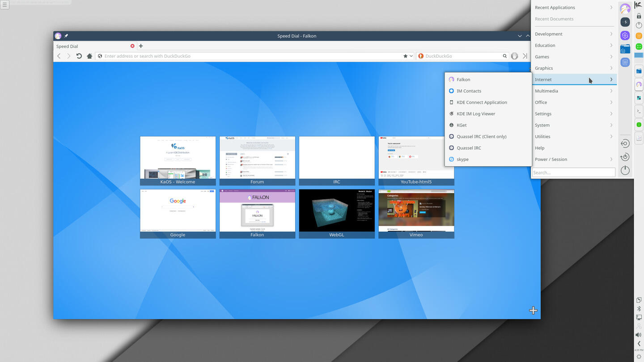
Task: Open the WebGL speed dial
Action: point(337,214)
